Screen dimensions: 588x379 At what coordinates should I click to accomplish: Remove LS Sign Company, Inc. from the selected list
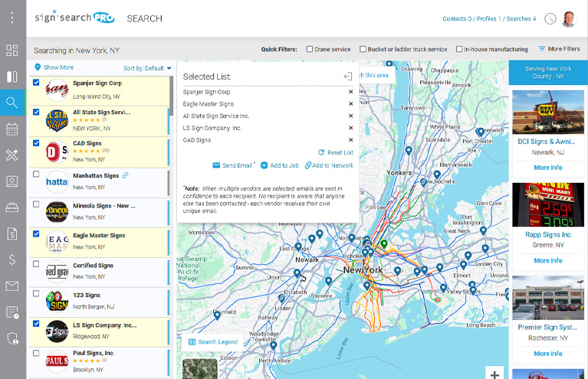pyautogui.click(x=350, y=128)
